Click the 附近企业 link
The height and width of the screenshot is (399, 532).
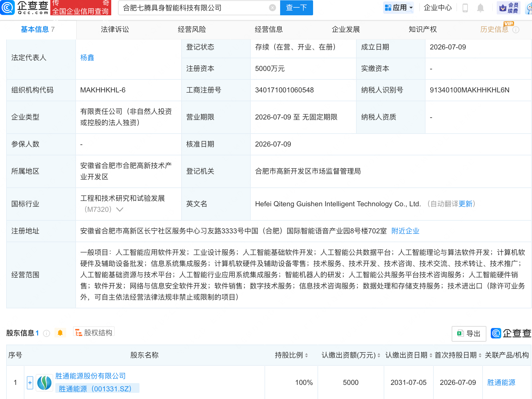(x=405, y=231)
